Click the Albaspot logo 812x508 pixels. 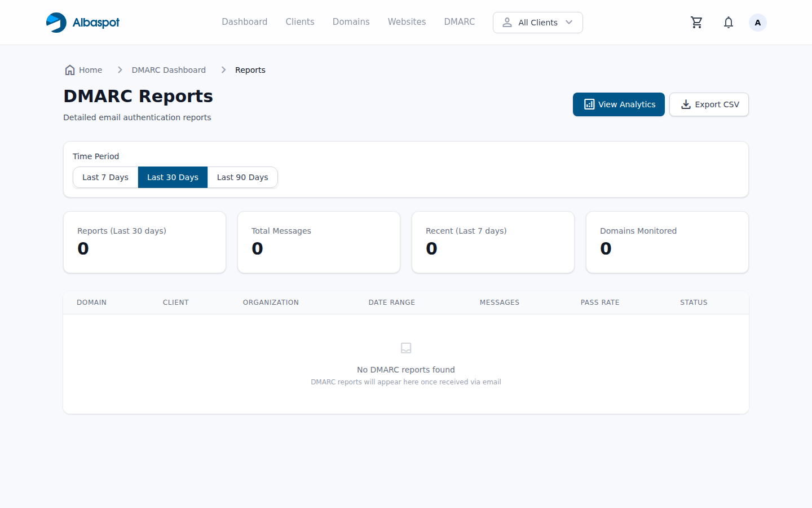[82, 22]
